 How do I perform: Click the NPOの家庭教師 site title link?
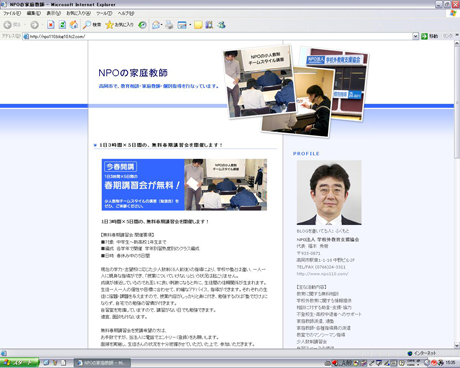pos(133,73)
